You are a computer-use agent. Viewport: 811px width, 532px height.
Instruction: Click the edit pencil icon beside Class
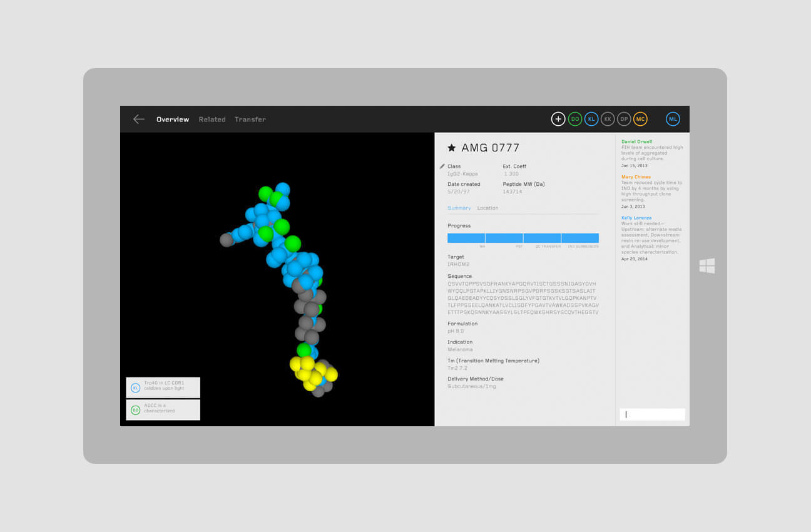pyautogui.click(x=443, y=166)
